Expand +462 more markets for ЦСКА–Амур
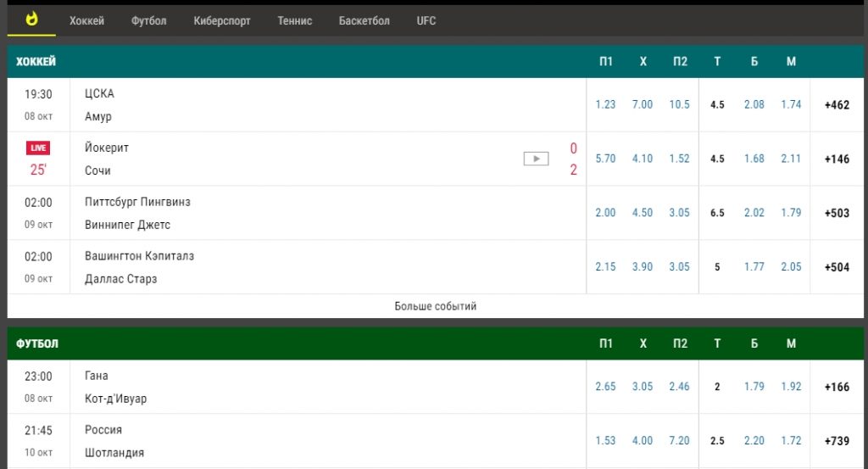This screenshot has height=469, width=868. 837,104
